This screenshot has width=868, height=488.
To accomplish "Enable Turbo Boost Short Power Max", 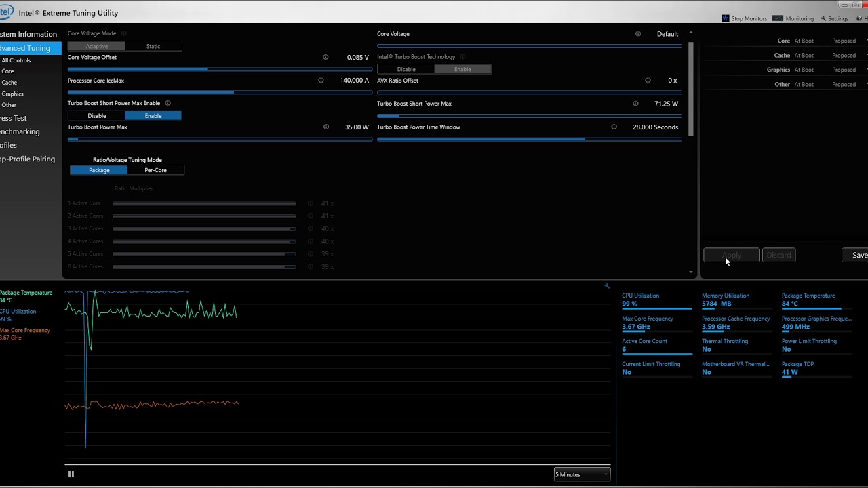I will pyautogui.click(x=153, y=116).
